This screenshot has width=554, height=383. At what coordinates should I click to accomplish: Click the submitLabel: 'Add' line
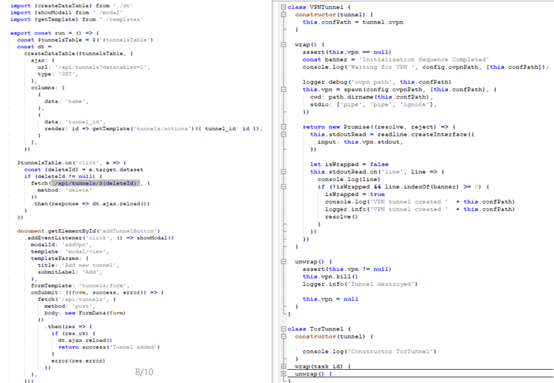[x=70, y=272]
